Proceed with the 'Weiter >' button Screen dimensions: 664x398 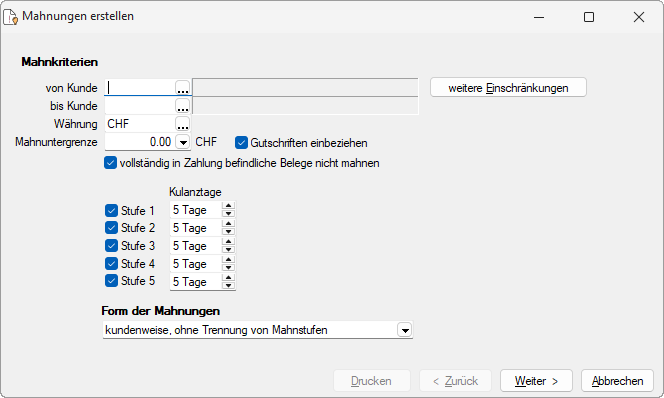tap(536, 381)
